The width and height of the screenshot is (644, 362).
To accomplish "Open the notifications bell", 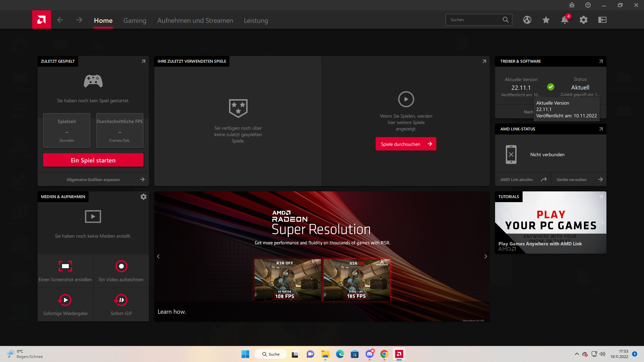I will (x=565, y=20).
